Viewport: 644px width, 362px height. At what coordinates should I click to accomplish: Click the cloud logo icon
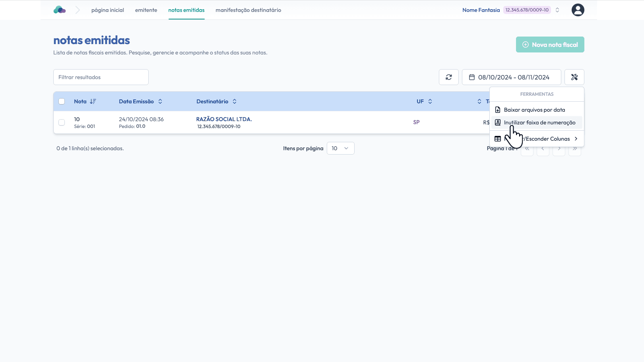click(60, 10)
